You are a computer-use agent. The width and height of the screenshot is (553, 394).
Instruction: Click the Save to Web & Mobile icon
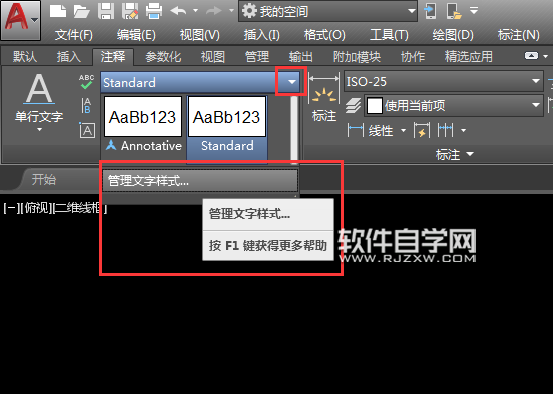pyautogui.click(x=454, y=11)
